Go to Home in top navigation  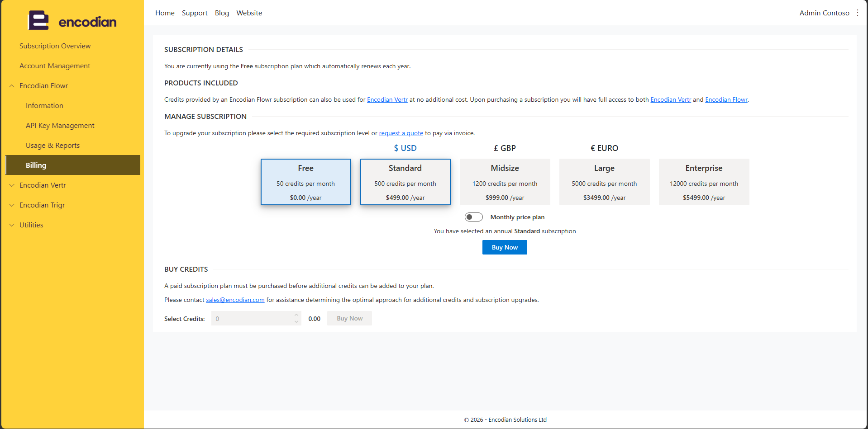coord(165,13)
